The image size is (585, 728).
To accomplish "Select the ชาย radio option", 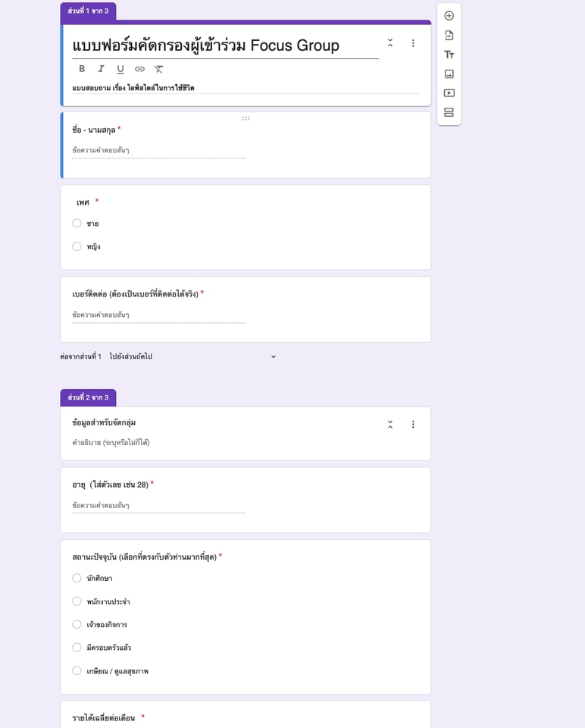I will click(x=77, y=224).
